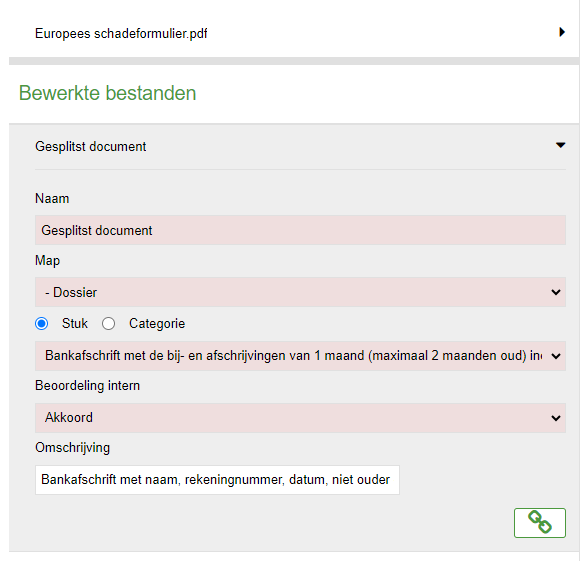This screenshot has height=561, width=586.
Task: Click the chevron on the Akkoord dropdown
Action: click(556, 418)
